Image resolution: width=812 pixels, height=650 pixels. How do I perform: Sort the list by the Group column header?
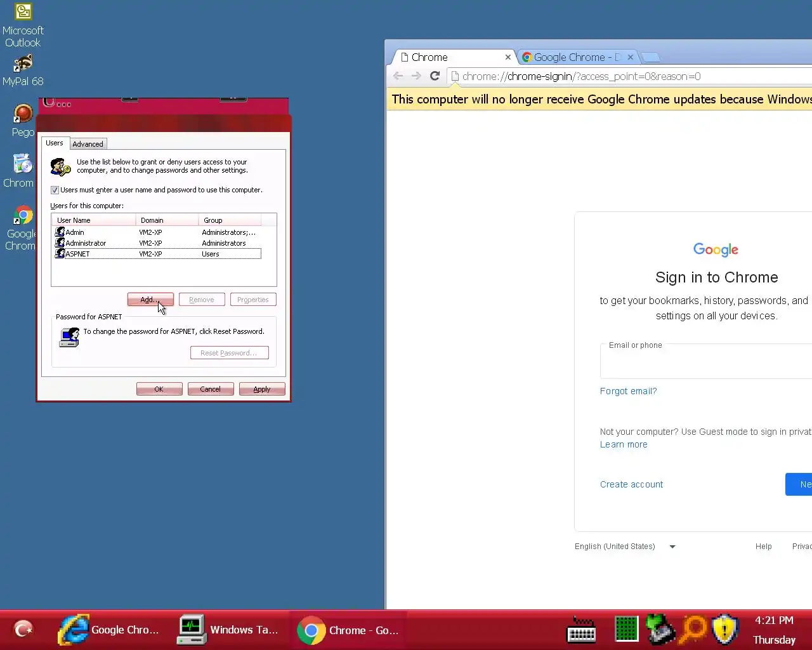click(230, 220)
